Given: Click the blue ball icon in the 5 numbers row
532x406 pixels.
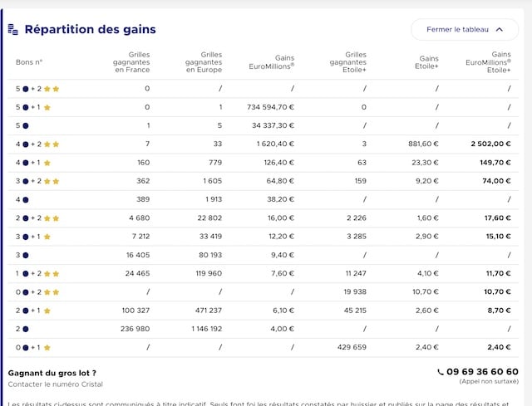Looking at the screenshot, I should tap(26, 125).
